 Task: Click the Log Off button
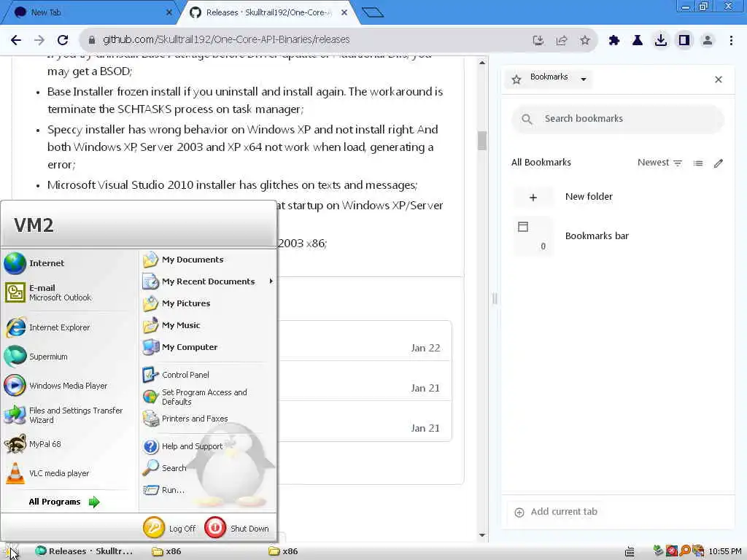(x=170, y=528)
